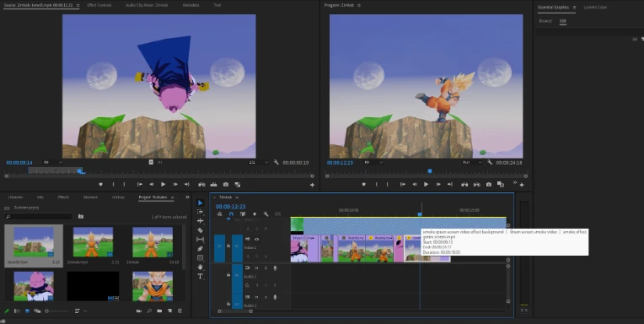Go to Out point in Source monitor
The height and width of the screenshot is (324, 644).
point(187,185)
